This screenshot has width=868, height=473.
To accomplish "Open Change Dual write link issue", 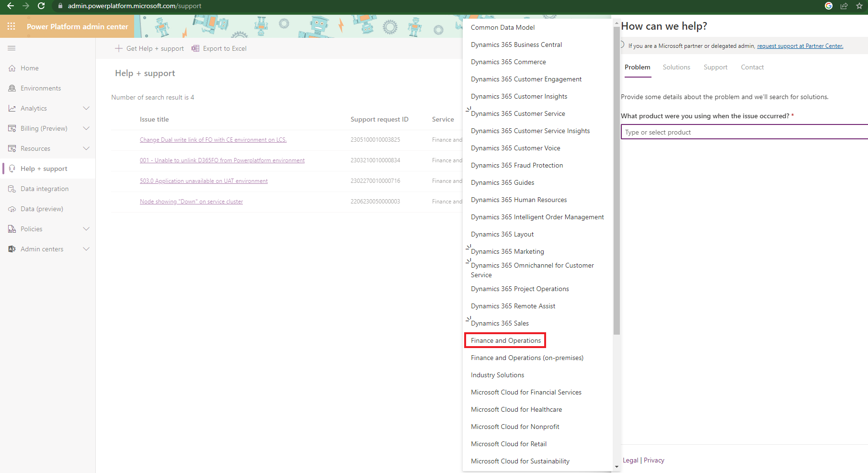I will click(x=213, y=140).
